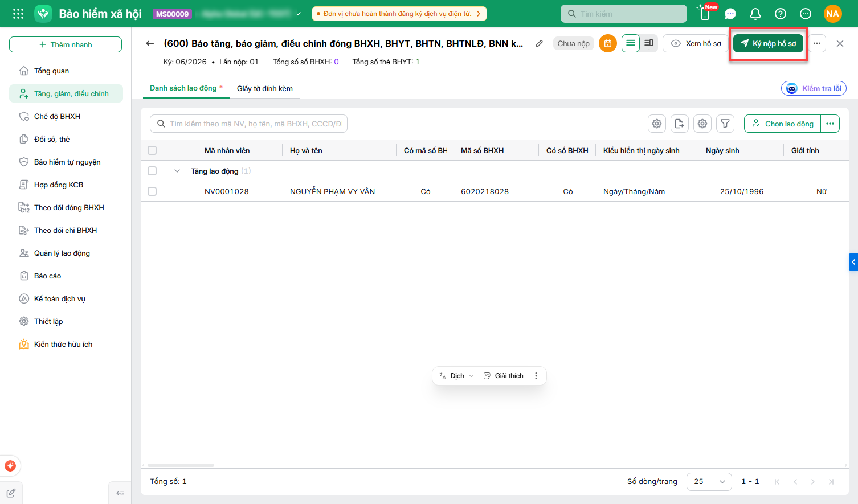
Task: Open Hợp đồng KCB menu
Action: [66, 185]
